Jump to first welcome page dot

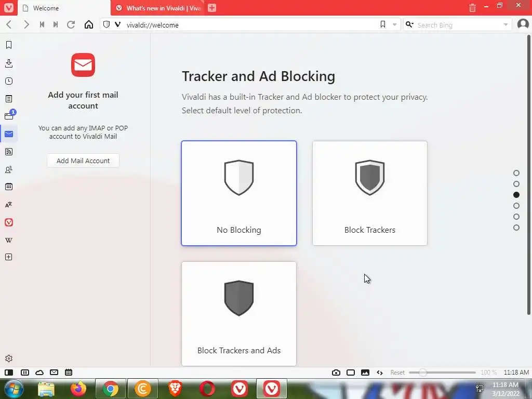[x=516, y=173]
